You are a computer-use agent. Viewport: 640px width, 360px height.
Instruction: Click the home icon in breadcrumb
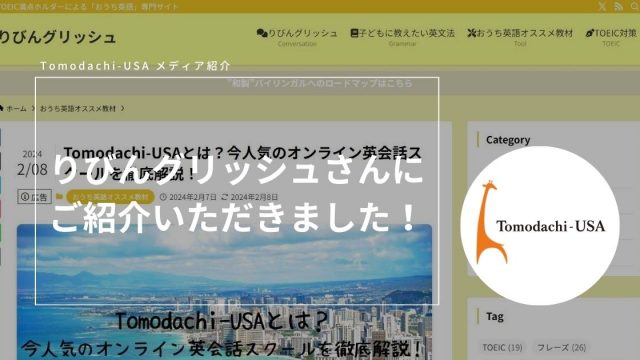1,108
